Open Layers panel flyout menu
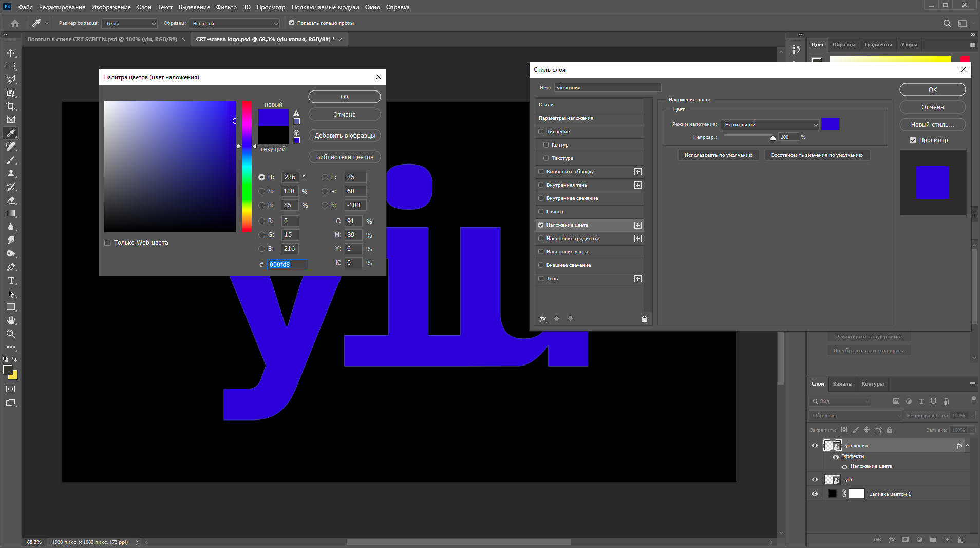 972,384
